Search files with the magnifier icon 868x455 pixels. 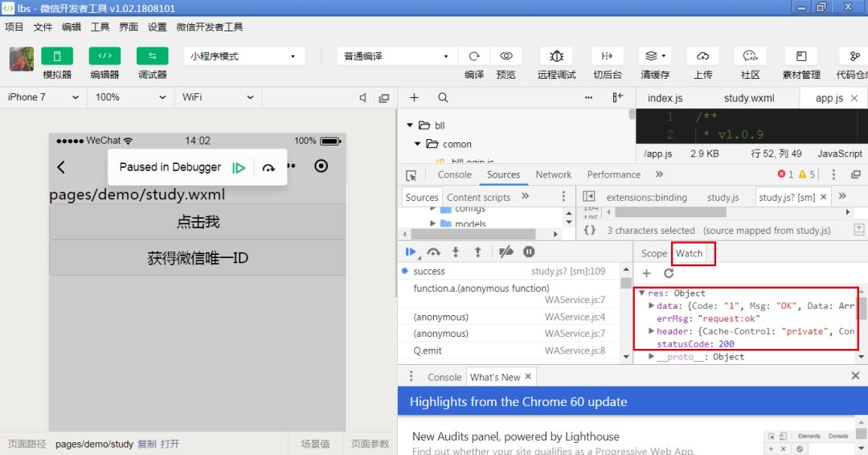click(x=443, y=97)
